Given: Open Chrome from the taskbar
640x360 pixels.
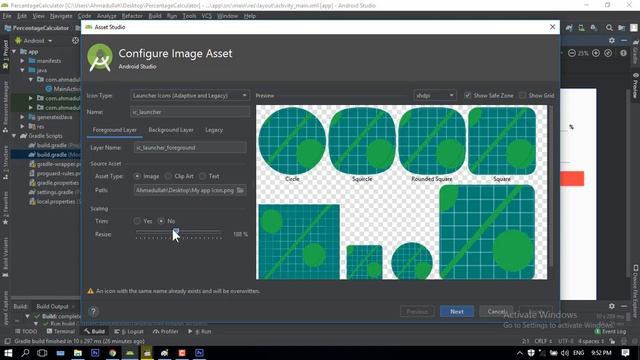Looking at the screenshot, I should [112, 353].
